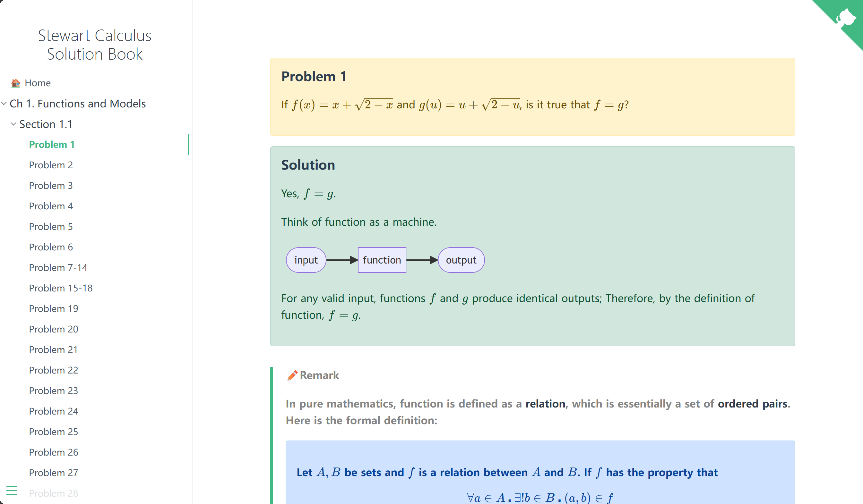Open the Home page from the sidebar
The image size is (863, 504).
pyautogui.click(x=37, y=83)
